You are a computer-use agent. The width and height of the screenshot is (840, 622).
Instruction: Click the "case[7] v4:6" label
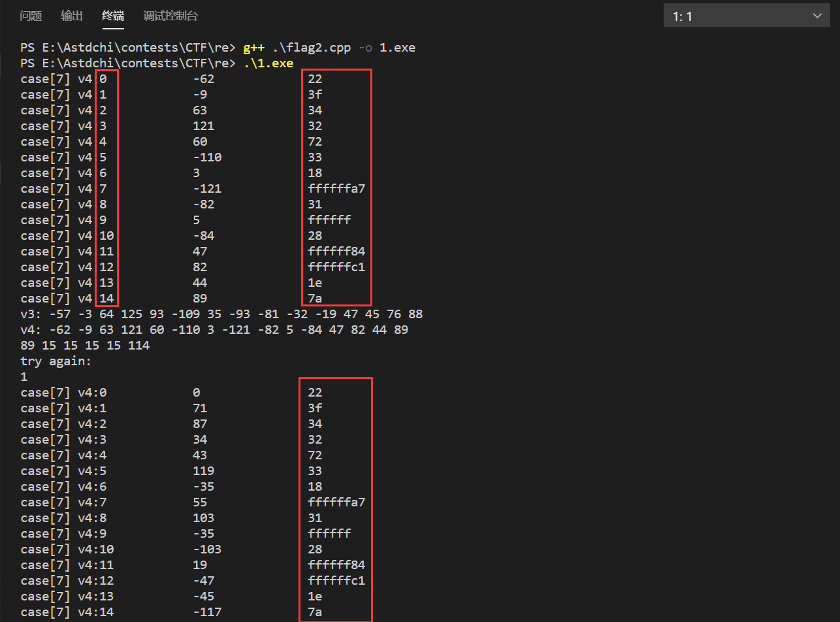(63, 487)
